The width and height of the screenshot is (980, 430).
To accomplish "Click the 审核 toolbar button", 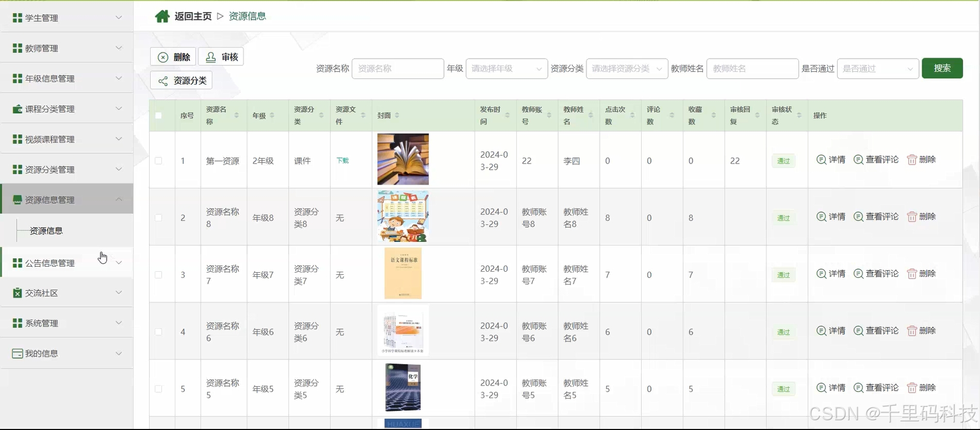I will point(221,57).
